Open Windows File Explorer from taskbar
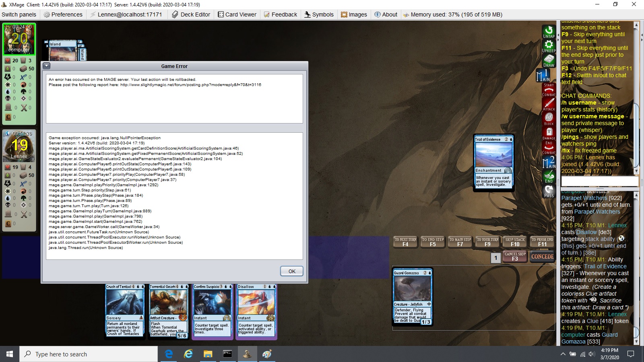644x362 pixels. click(208, 354)
